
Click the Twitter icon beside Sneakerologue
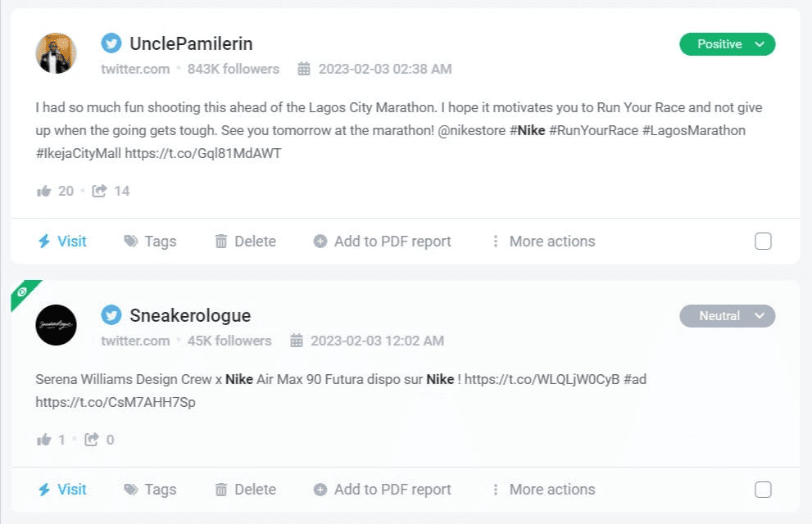[x=111, y=315]
